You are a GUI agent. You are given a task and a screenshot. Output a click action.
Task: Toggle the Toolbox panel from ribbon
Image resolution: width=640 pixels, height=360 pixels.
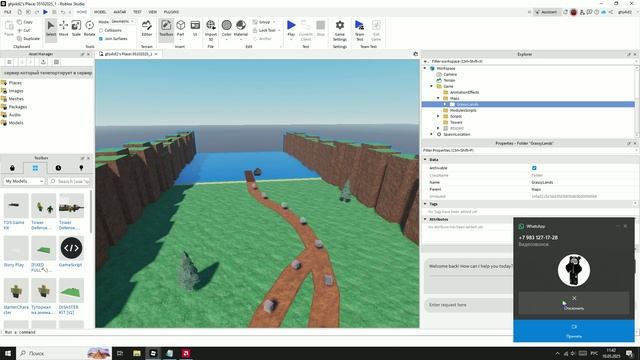pos(166,29)
